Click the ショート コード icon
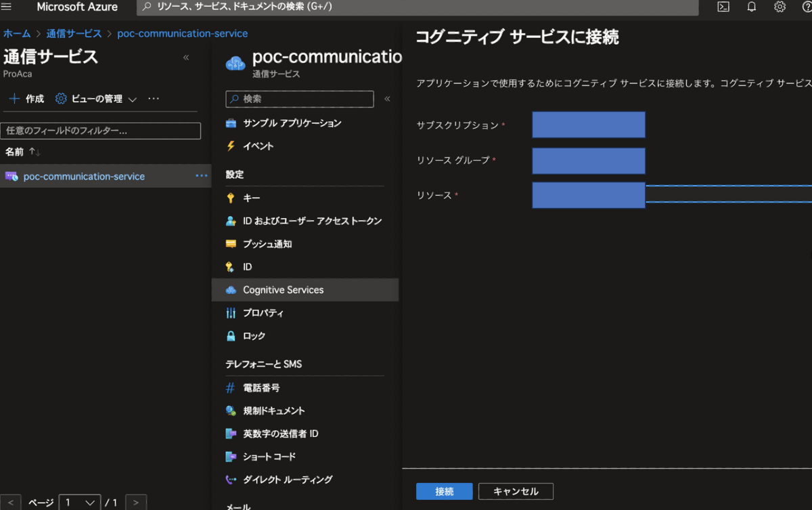Viewport: 812px width, 510px height. [x=231, y=456]
